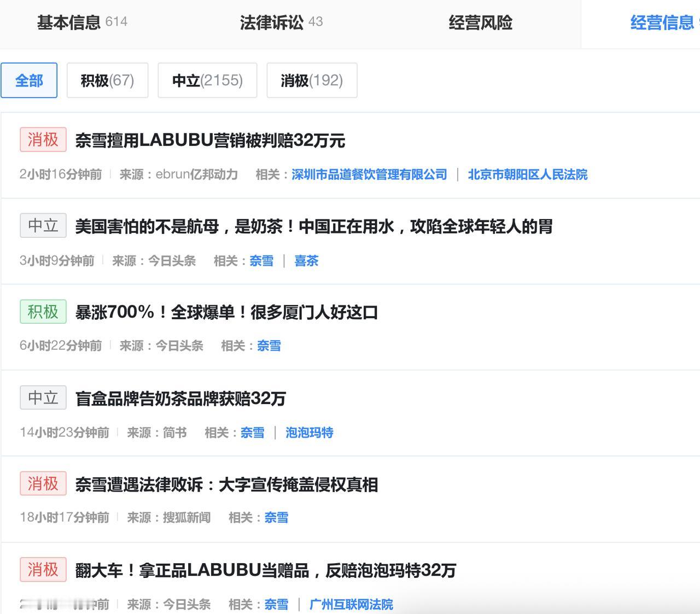700x614 pixels.
Task: Open the 广州互联网法院 link
Action: (x=351, y=604)
